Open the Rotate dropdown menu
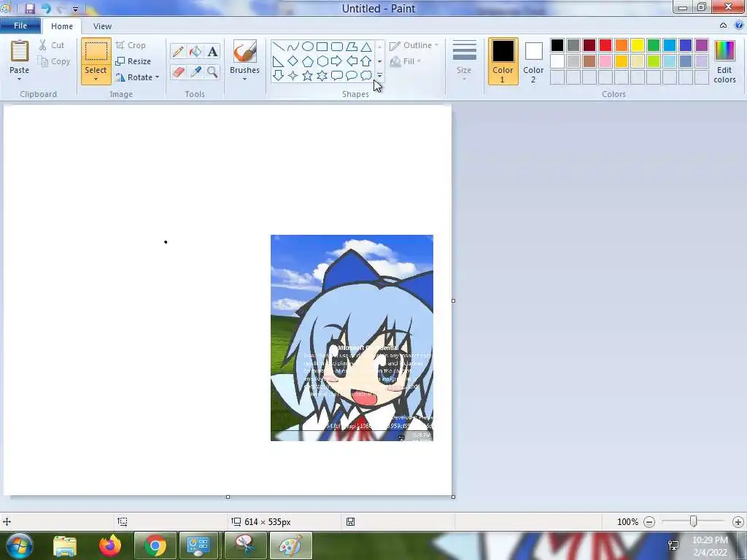Viewport: 747px width, 560px height. point(136,77)
